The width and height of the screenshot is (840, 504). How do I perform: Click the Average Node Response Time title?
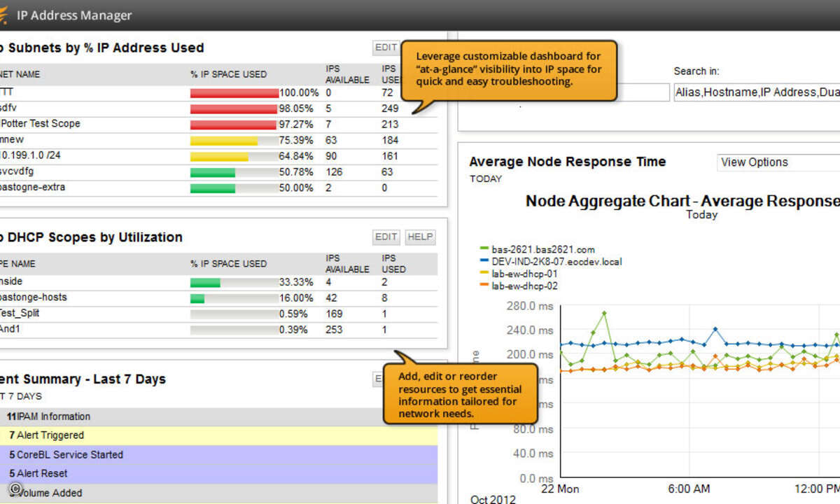(x=568, y=162)
